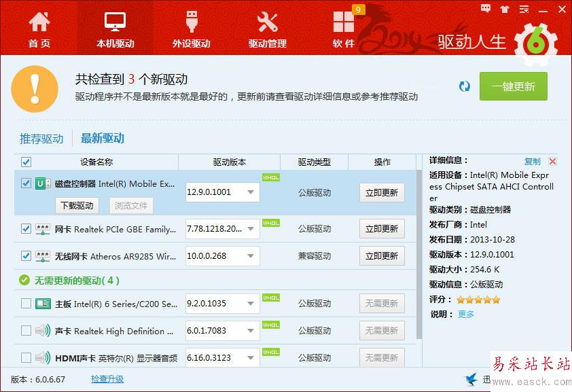Click 立即更新 for Realtek PCIe network card

(382, 229)
